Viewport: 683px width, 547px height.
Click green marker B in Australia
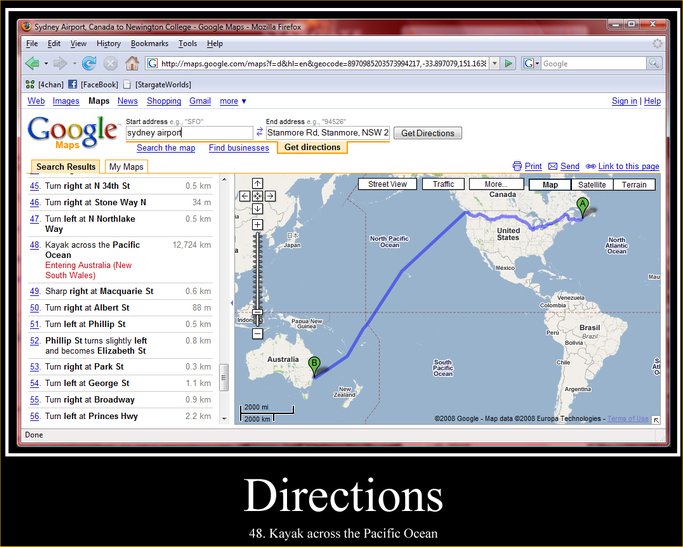314,364
